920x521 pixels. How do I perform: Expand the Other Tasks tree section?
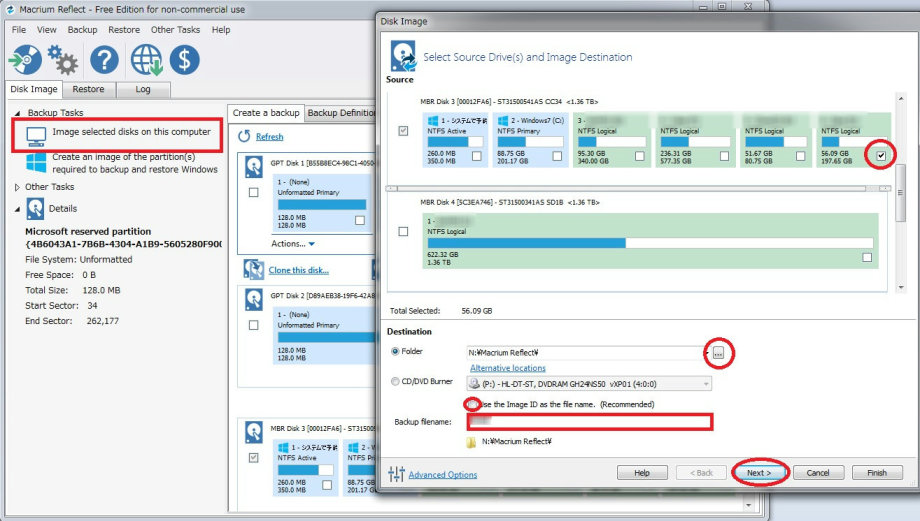(17, 187)
